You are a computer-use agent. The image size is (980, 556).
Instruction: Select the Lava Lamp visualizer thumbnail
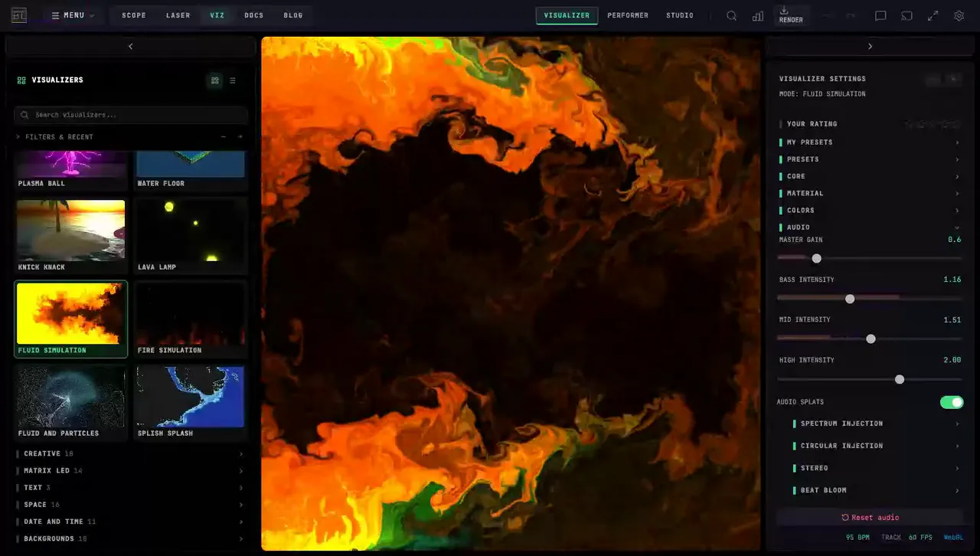[191, 236]
